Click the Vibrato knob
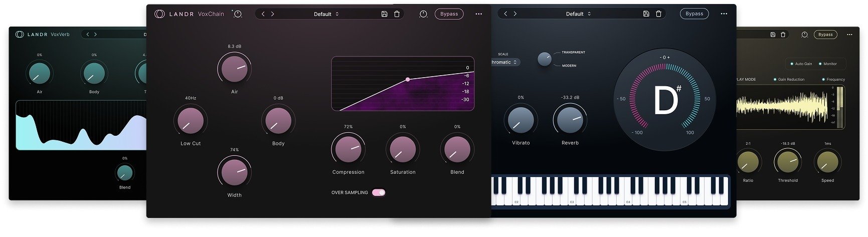 pos(520,120)
